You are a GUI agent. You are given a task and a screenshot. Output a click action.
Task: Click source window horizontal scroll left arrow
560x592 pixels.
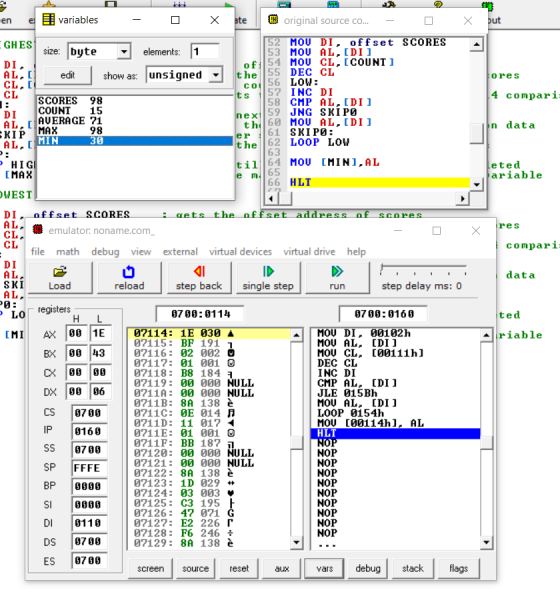click(271, 198)
